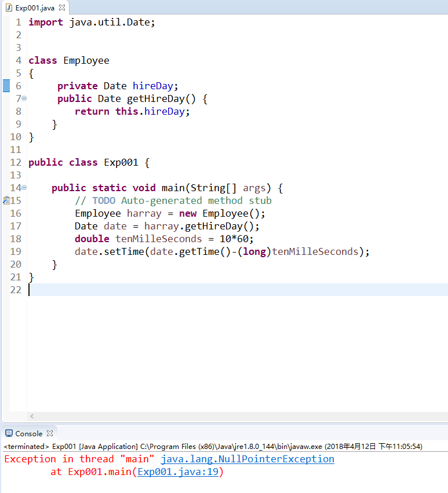Screen dimensions: 448x493
Task: Click 'private Date hireDay;' field declaration
Action: click(118, 86)
